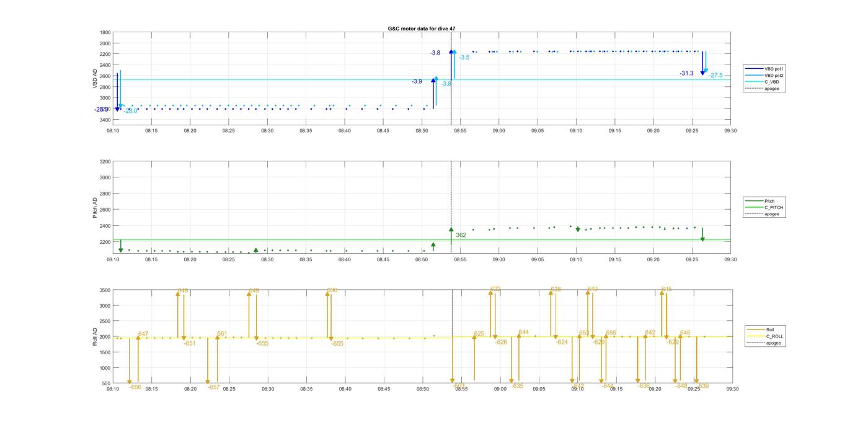Click the "500" tick on Roll axis
Image resolution: width=868 pixels, height=430 pixels.
(107, 383)
